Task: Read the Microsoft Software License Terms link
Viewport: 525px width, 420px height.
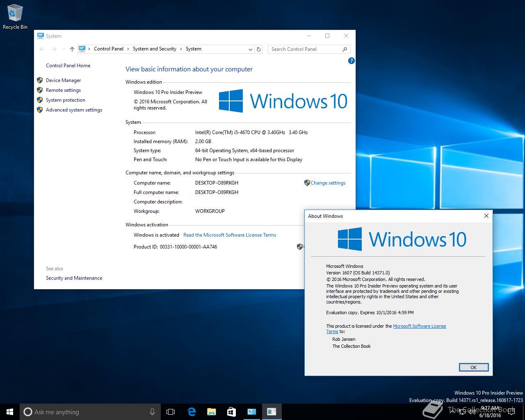Action: (230, 235)
